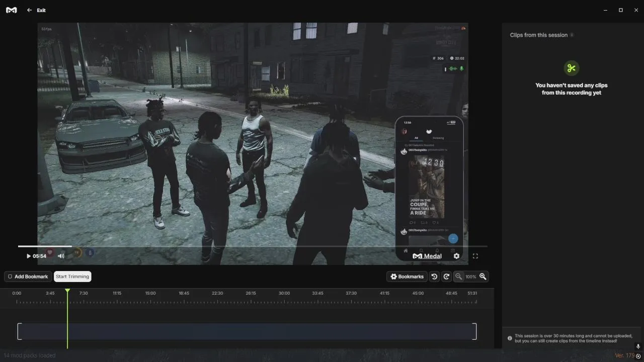
Task: Click the 33:45 timeline label
Action: (317, 293)
